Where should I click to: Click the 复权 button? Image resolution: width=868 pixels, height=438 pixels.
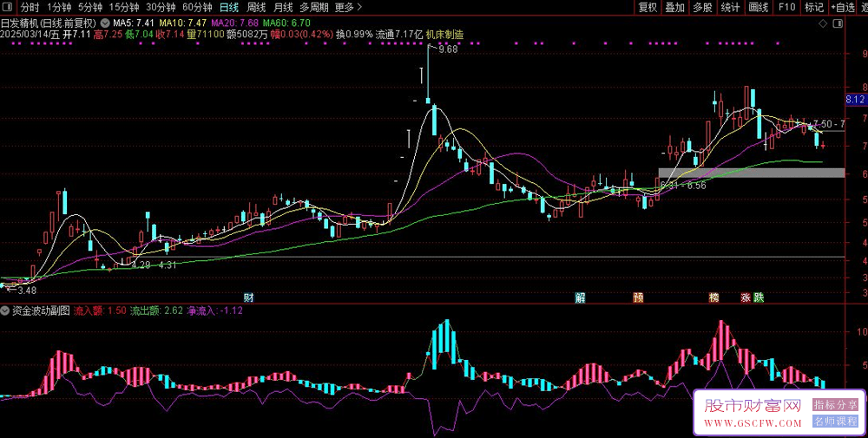[x=648, y=7]
